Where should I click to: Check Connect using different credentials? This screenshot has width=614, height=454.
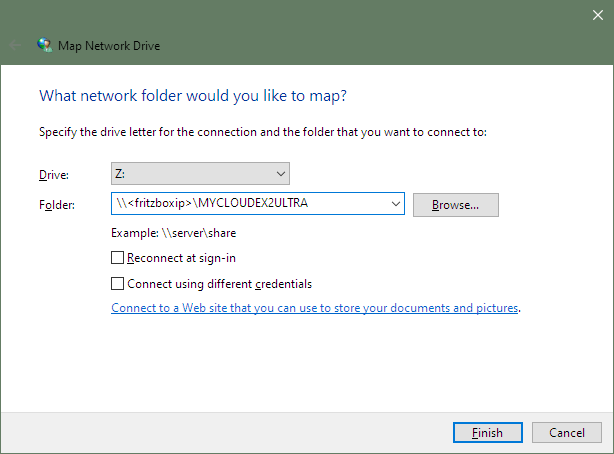[117, 284]
